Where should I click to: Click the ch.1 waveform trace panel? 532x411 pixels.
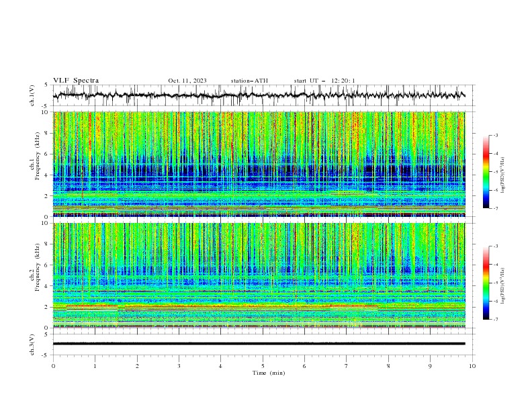(x=264, y=95)
